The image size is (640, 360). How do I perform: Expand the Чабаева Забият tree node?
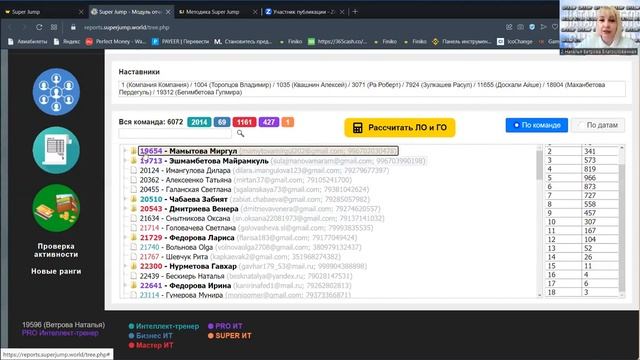(125, 199)
